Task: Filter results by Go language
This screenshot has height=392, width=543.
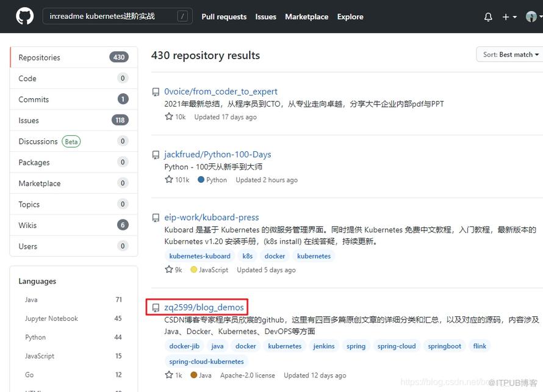Action: 73,374
